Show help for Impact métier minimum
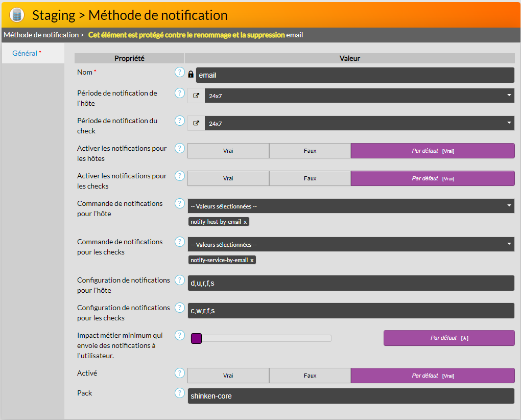The height and width of the screenshot is (420, 521). [x=179, y=335]
